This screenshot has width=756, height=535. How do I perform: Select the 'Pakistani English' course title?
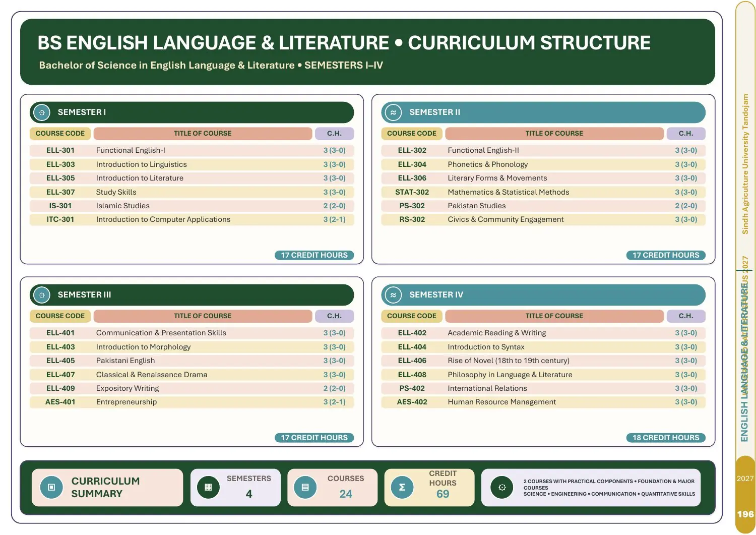click(125, 361)
